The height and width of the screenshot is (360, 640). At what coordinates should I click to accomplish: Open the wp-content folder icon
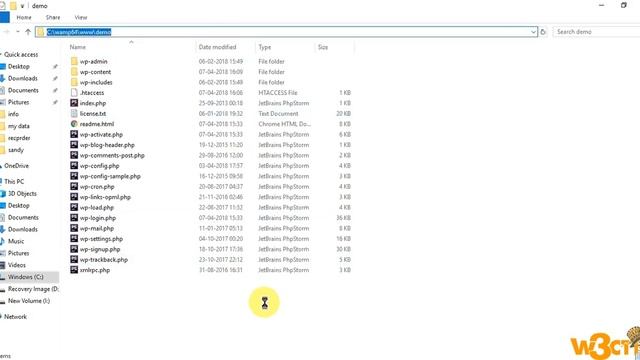pyautogui.click(x=74, y=72)
